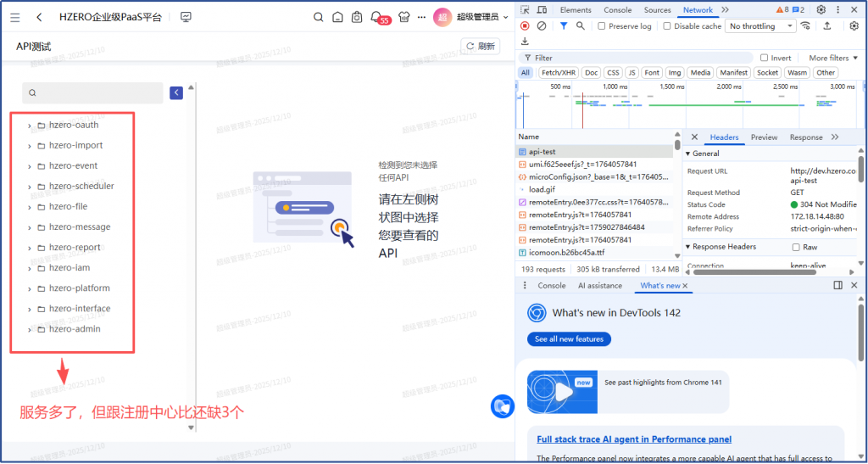Click the See all new features button
The image size is (868, 464).
click(569, 338)
